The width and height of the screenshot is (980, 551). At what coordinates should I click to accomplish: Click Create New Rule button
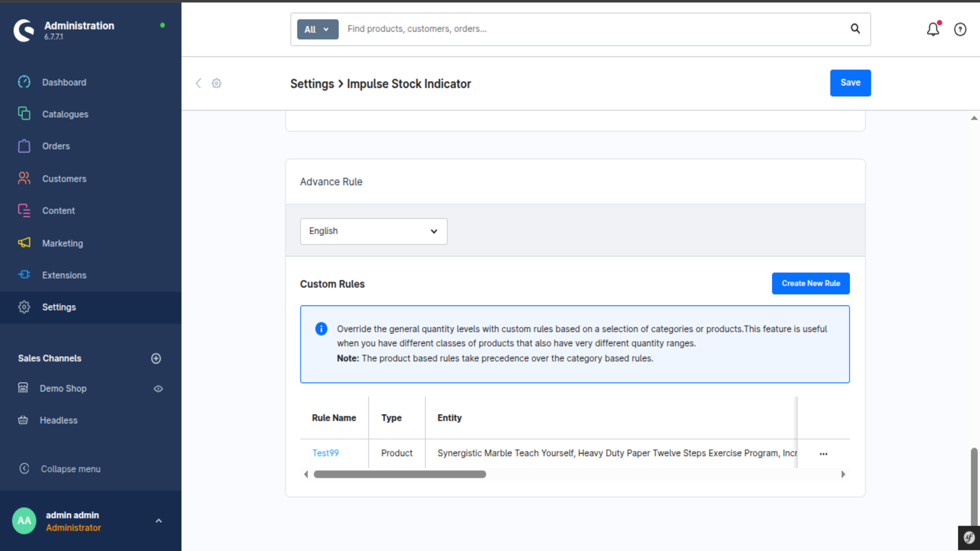[811, 283]
